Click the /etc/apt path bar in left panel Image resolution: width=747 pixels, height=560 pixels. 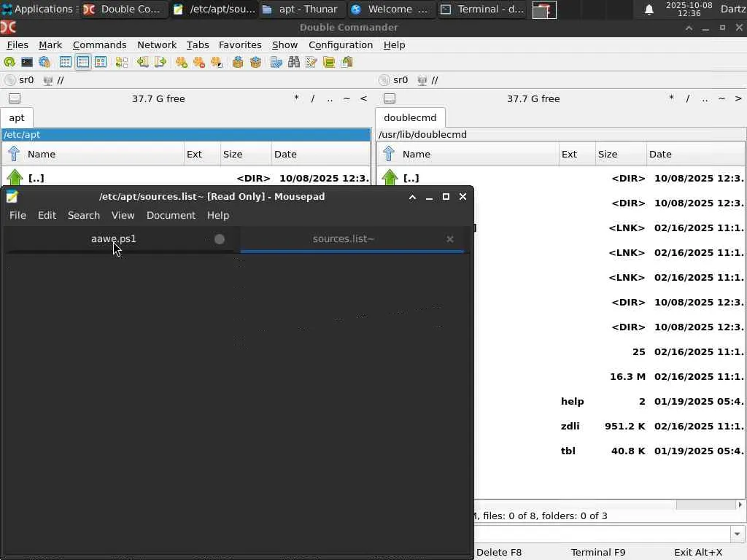click(186, 135)
